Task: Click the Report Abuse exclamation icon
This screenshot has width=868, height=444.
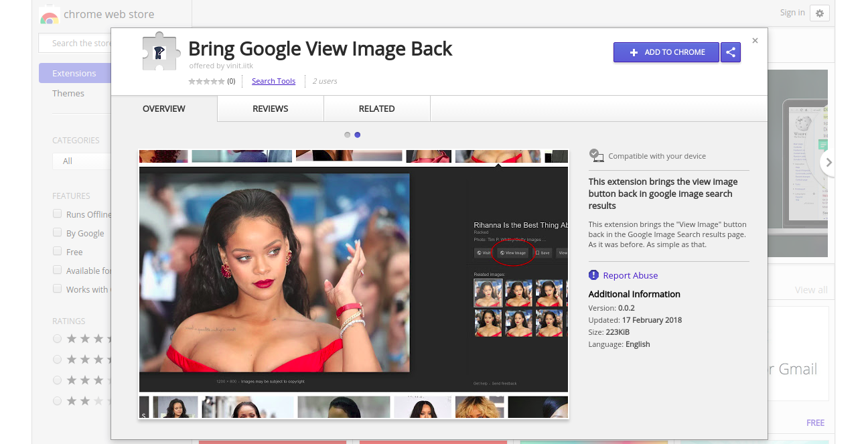Action: (593, 275)
